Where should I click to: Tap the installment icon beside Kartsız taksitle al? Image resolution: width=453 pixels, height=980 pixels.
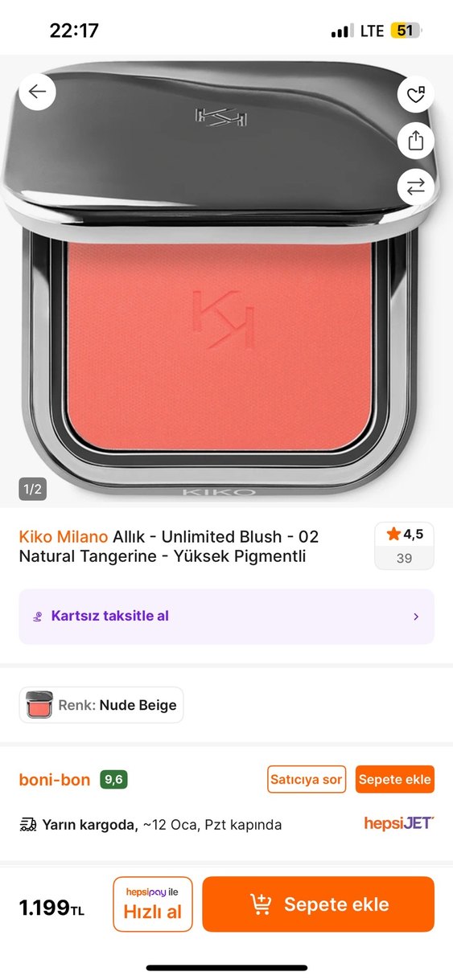click(37, 617)
